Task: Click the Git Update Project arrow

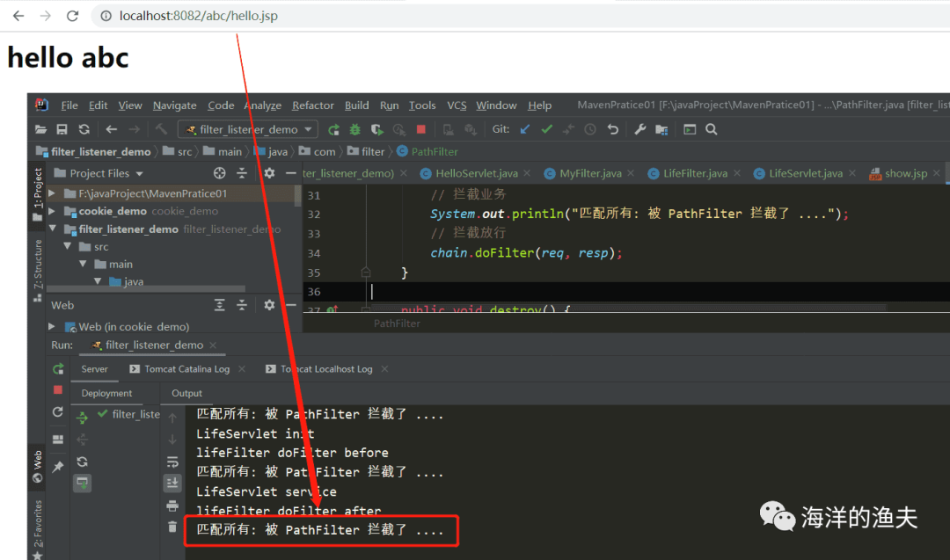Action: [x=524, y=129]
